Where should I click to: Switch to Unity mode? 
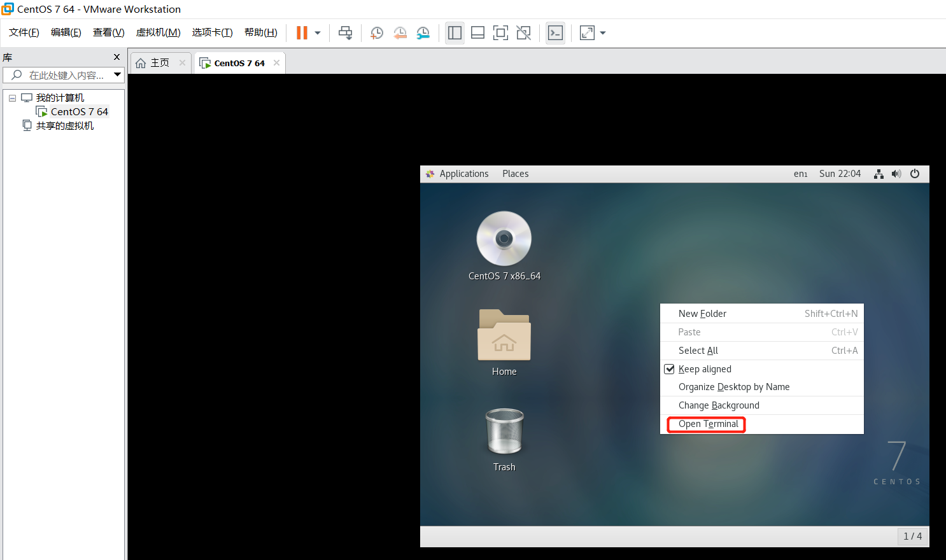524,32
